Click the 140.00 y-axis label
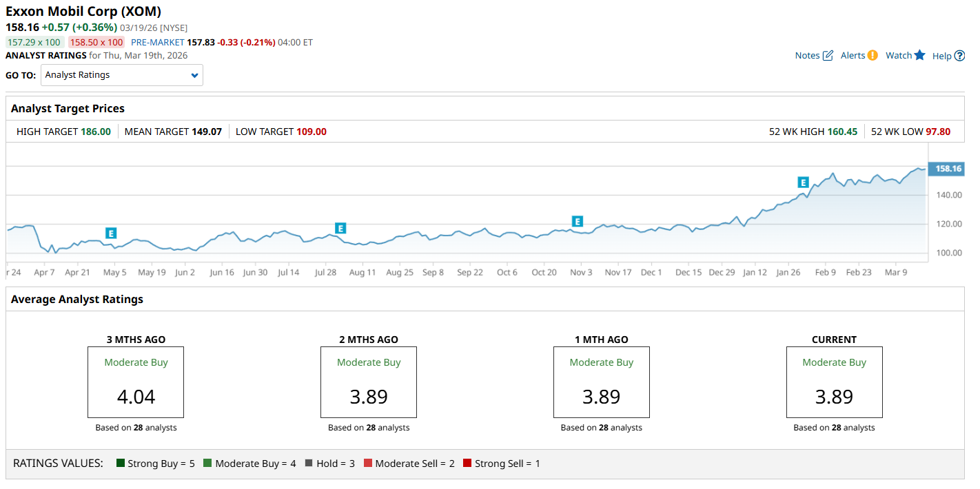The width and height of the screenshot is (980, 489). click(x=948, y=196)
